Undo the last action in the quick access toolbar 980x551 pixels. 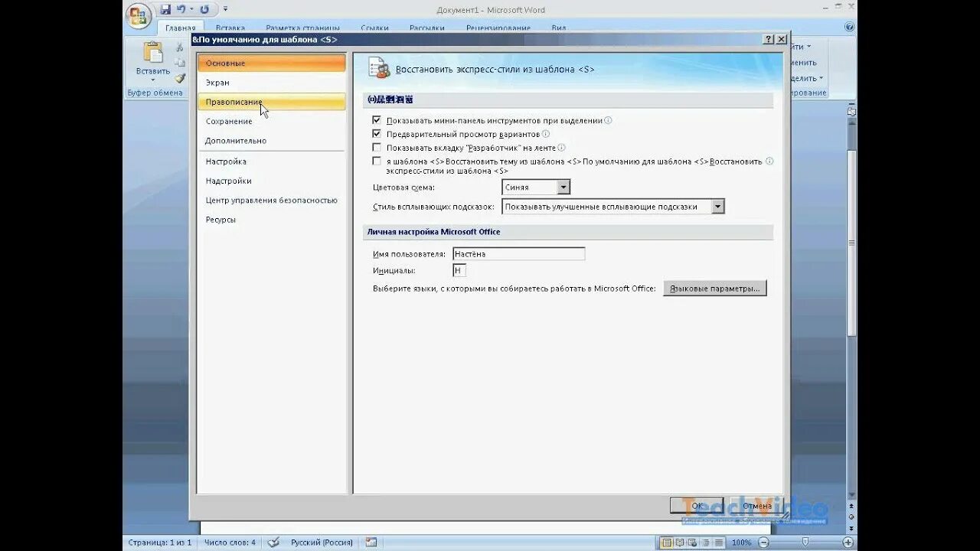coord(181,9)
